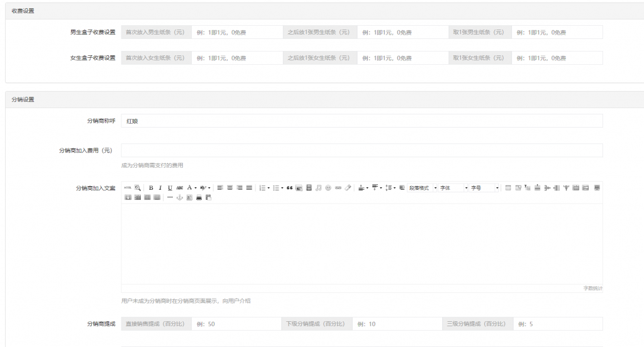Screen dimensions: 644x347
Task: Align text right
Action: pyautogui.click(x=240, y=188)
